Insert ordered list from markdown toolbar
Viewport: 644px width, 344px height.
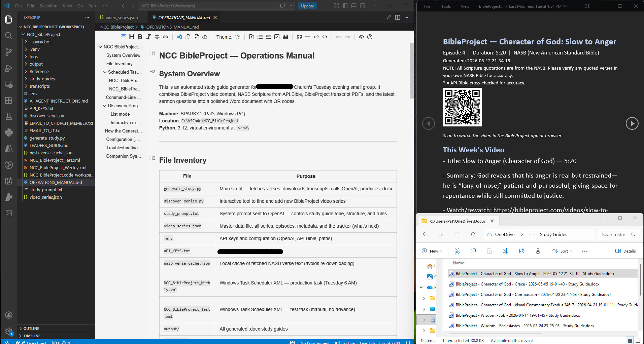point(268,37)
